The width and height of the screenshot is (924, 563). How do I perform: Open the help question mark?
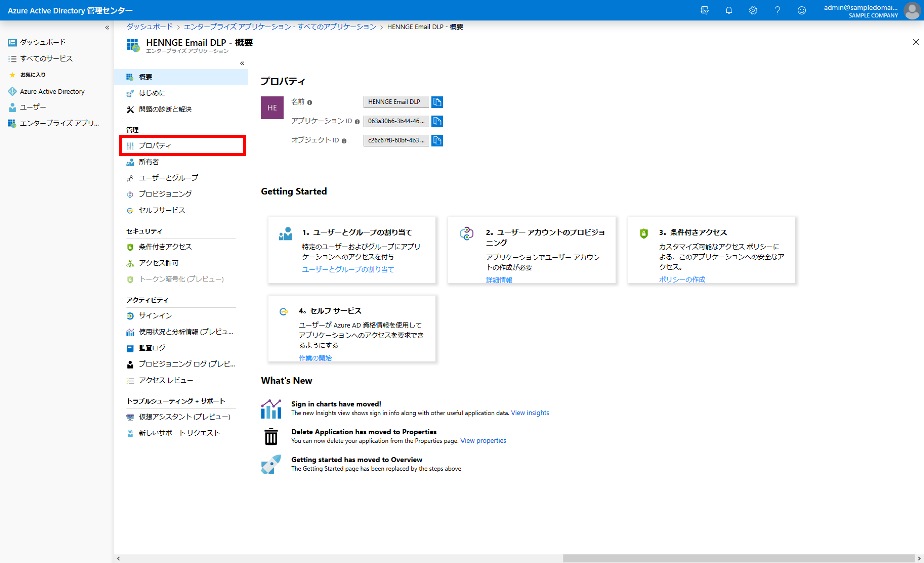[777, 10]
